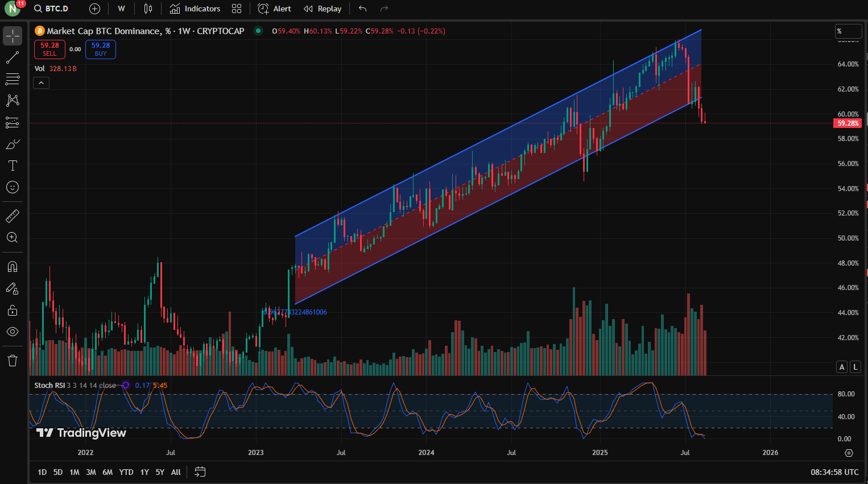The image size is (868, 484).
Task: Select the brush drawing tool
Action: tap(13, 144)
